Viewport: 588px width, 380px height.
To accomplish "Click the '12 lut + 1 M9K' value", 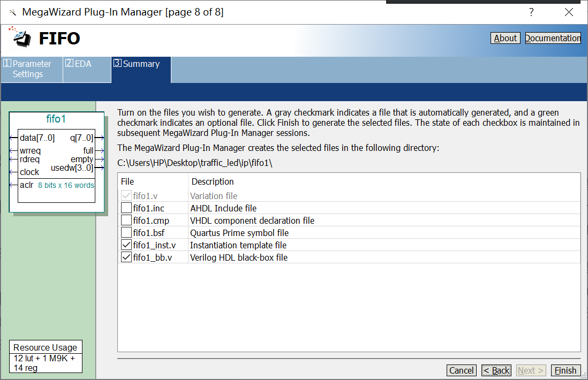I will [44, 358].
